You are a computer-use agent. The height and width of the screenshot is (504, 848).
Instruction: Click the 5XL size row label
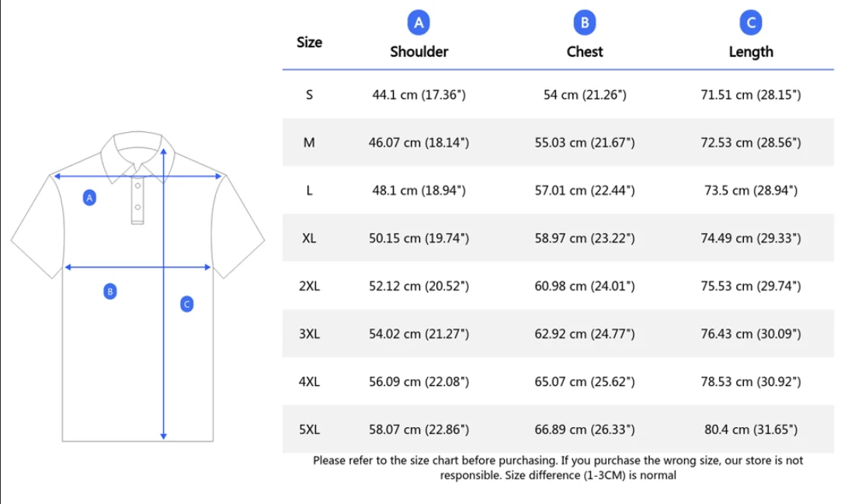[309, 429]
